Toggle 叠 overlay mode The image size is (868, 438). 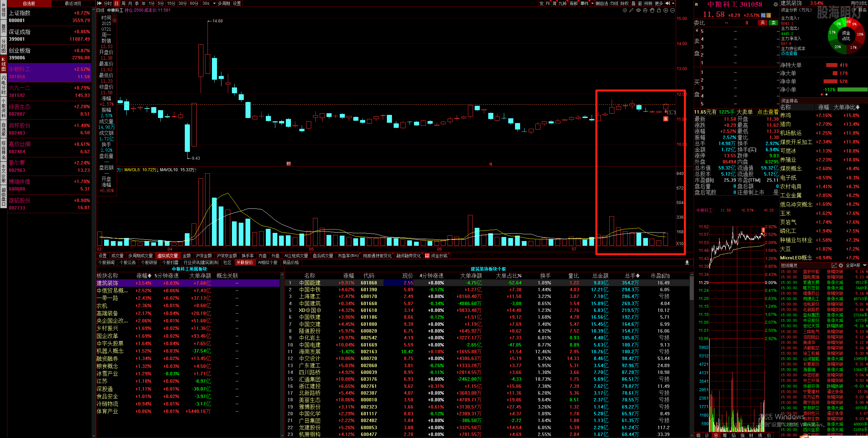pyautogui.click(x=633, y=3)
